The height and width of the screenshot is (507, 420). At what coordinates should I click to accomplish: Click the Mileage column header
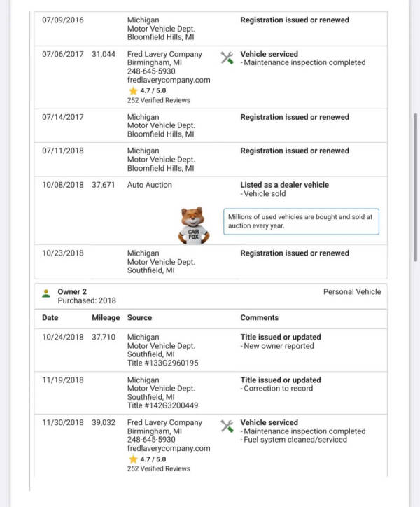point(106,318)
